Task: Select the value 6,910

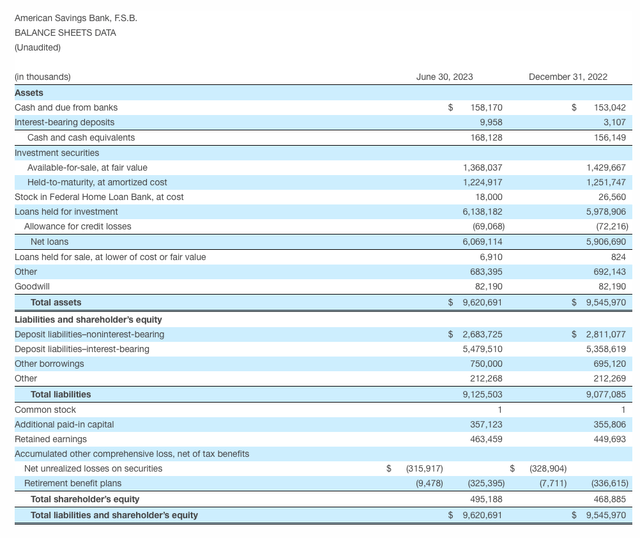Action: click(491, 257)
